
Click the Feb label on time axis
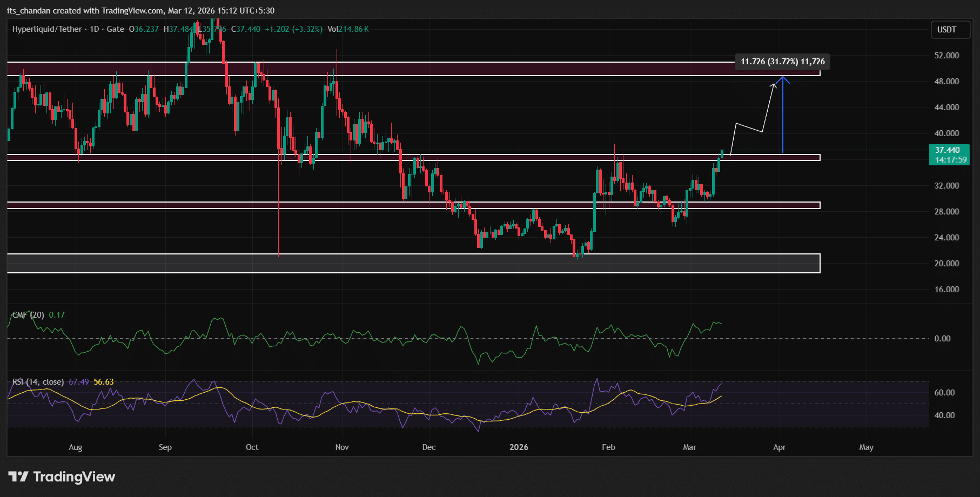point(608,447)
